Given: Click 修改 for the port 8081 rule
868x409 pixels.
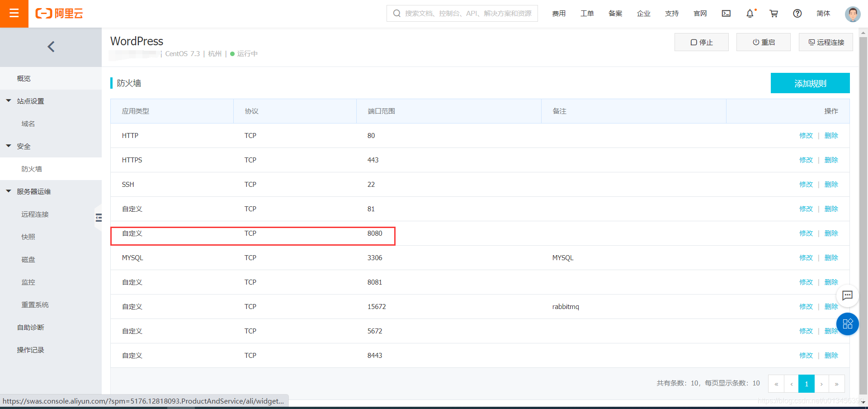Looking at the screenshot, I should [806, 282].
